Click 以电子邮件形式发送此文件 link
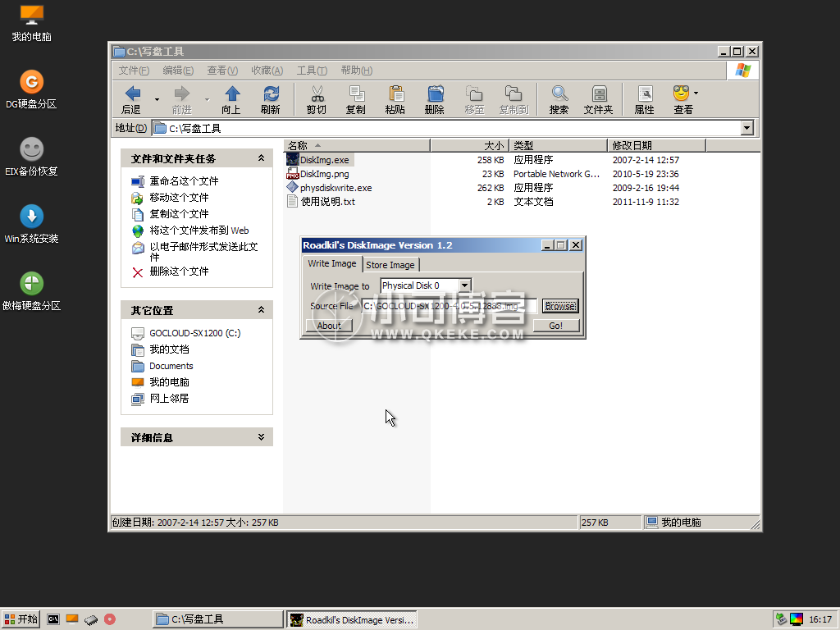The width and height of the screenshot is (840, 630). [x=203, y=251]
